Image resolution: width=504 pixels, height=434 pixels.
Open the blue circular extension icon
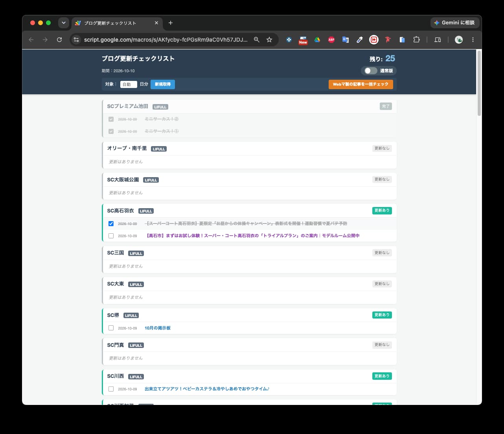coord(289,40)
